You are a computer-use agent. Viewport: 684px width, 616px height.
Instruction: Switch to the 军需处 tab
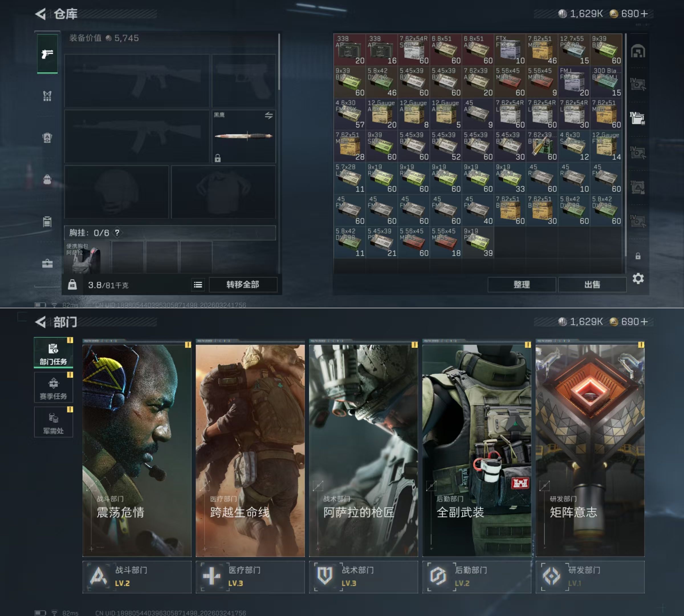54,422
